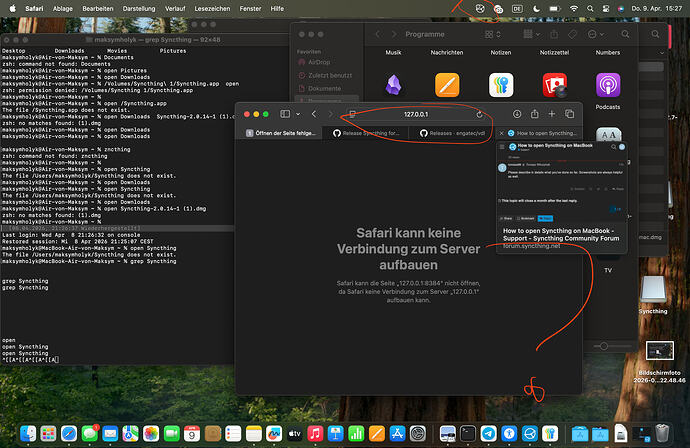This screenshot has width=690, height=448.
Task: Select the Photo Booth app icon in Finder
Action: 554,85
